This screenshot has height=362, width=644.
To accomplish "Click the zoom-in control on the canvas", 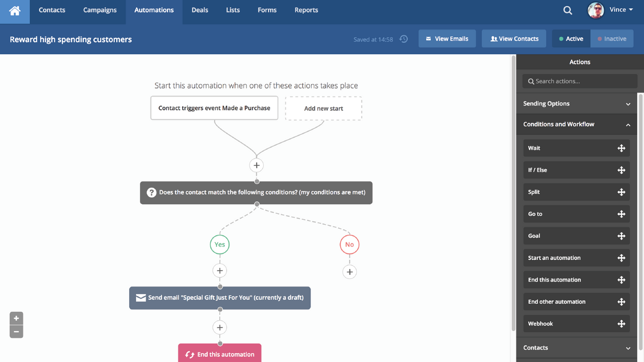I will (16, 318).
